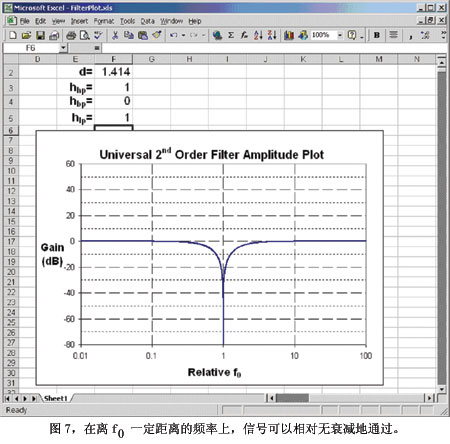Screen dimensions: 450x444
Task: Cut selection with the scissors icon
Action: click(115, 35)
